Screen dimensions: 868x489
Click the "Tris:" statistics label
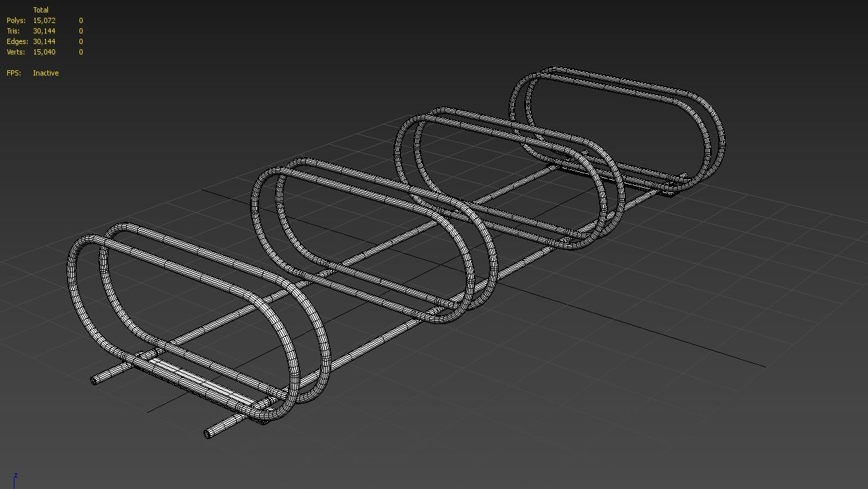click(x=14, y=31)
